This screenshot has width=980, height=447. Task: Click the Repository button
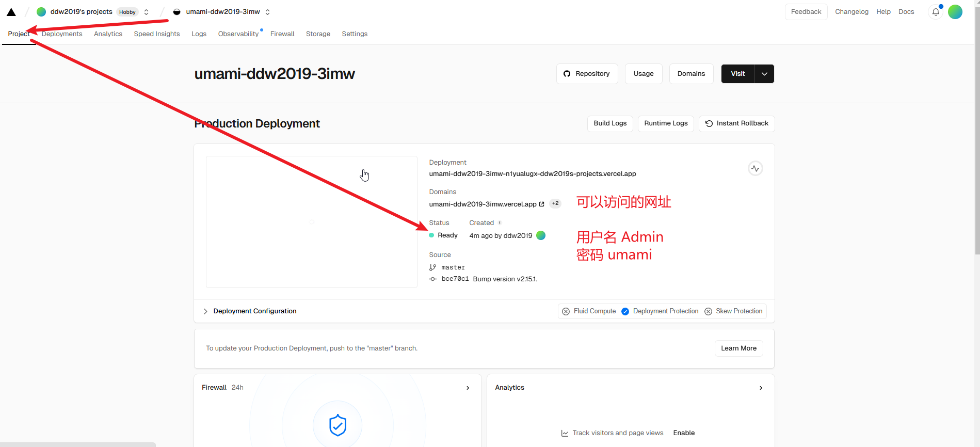587,74
